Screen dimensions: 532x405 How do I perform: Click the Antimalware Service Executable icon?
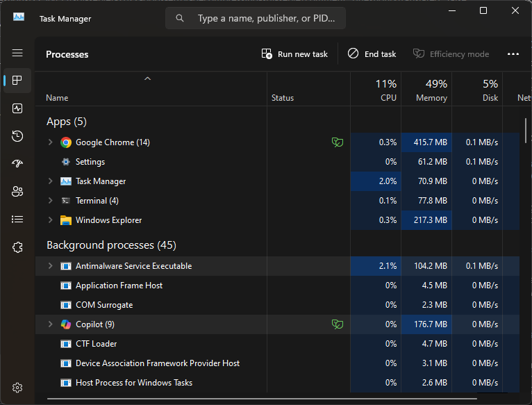click(66, 266)
